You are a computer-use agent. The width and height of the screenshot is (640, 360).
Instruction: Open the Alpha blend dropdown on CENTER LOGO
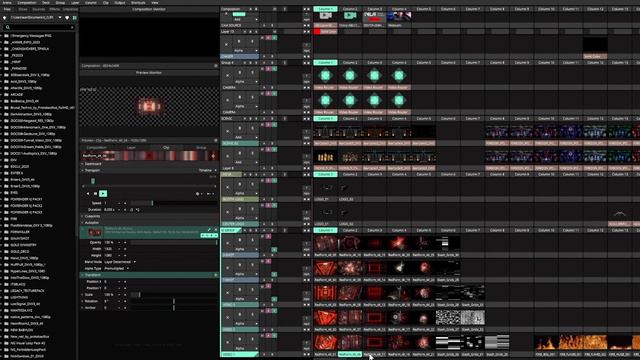click(246, 218)
